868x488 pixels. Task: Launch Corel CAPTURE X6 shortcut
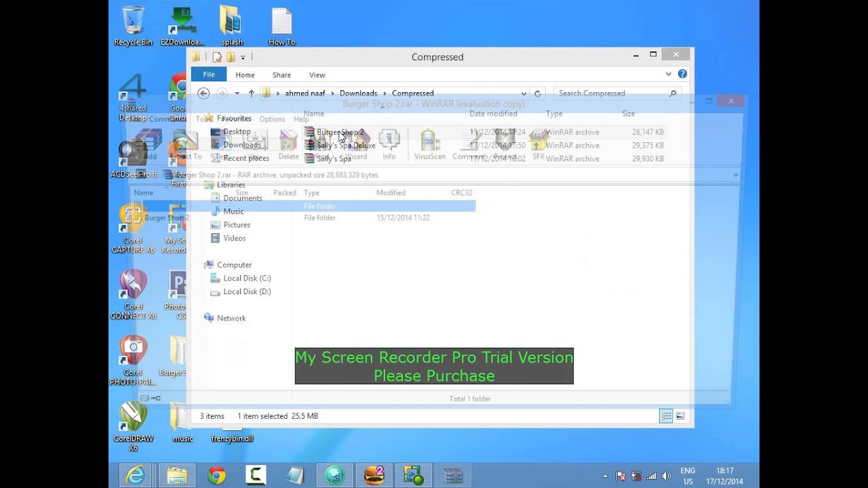[133, 229]
